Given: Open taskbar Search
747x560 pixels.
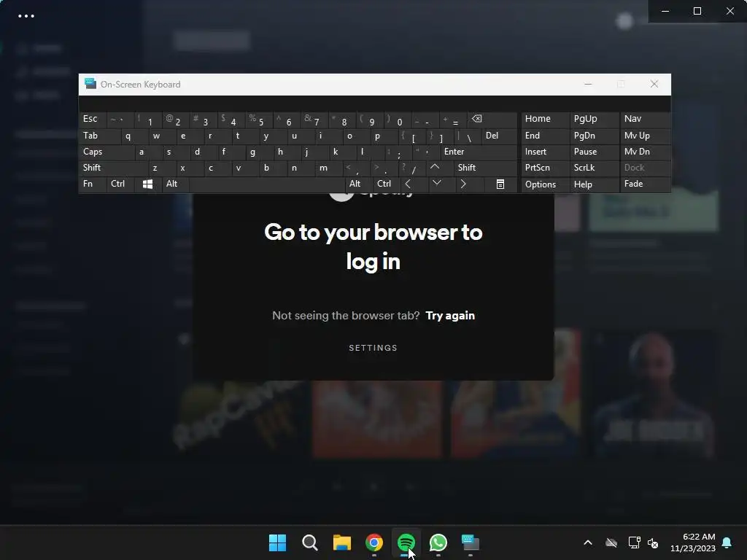Looking at the screenshot, I should [309, 542].
